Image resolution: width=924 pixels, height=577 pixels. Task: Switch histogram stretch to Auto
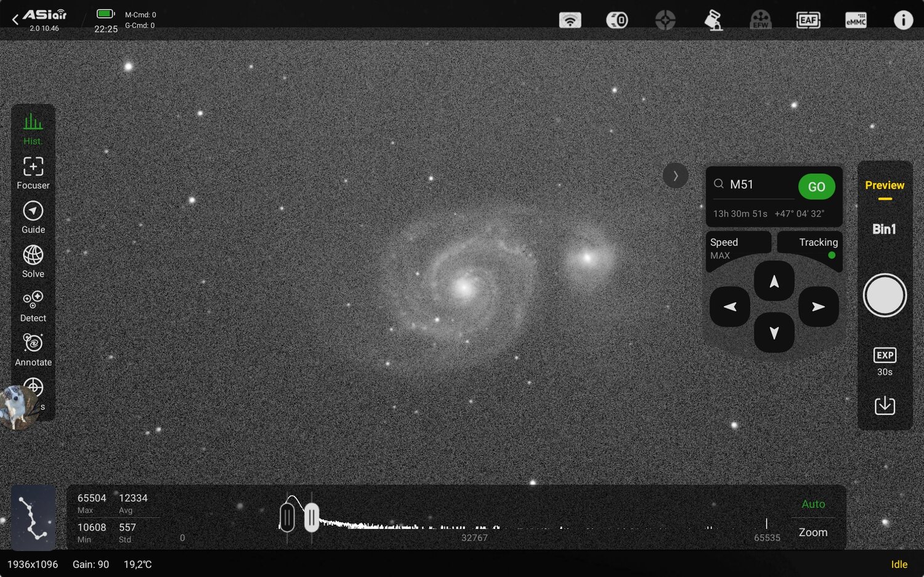click(x=813, y=504)
